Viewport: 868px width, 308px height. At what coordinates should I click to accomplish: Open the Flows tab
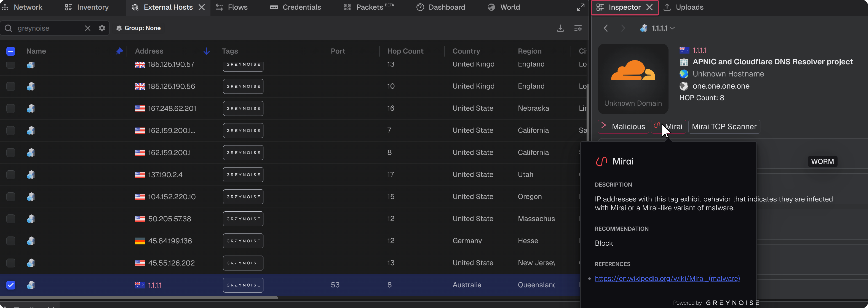click(x=231, y=7)
